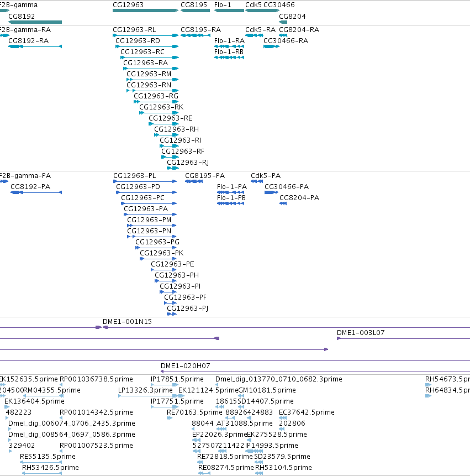Click EST EK136404.5prime
Viewport: 470px width, 476px height.
pyautogui.click(x=7, y=407)
